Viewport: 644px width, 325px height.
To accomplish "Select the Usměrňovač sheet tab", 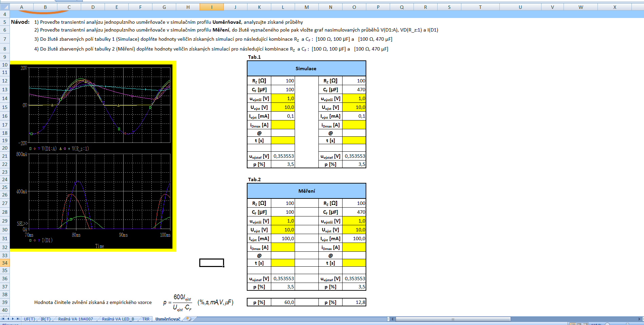I will tap(168, 319).
